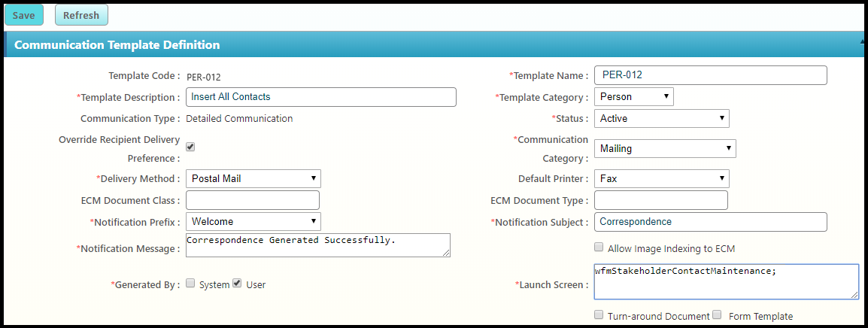The height and width of the screenshot is (328, 868).
Task: Click the ECM Document Class field
Action: point(253,200)
